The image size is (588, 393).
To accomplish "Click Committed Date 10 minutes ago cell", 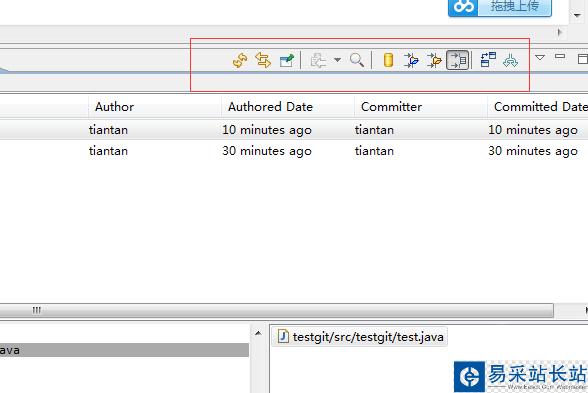I will coord(532,130).
